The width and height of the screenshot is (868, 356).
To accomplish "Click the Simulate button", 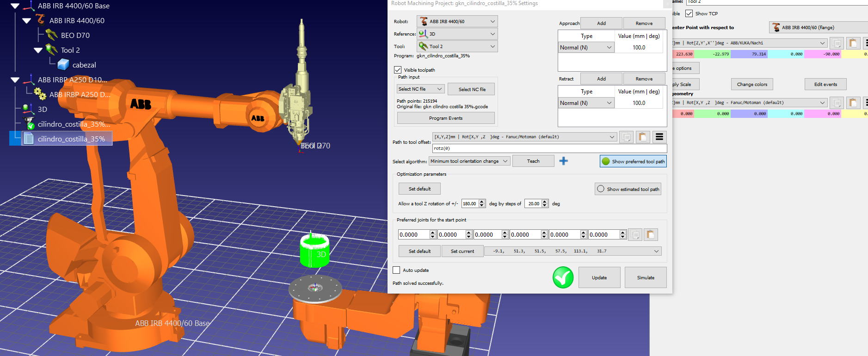I will point(645,277).
